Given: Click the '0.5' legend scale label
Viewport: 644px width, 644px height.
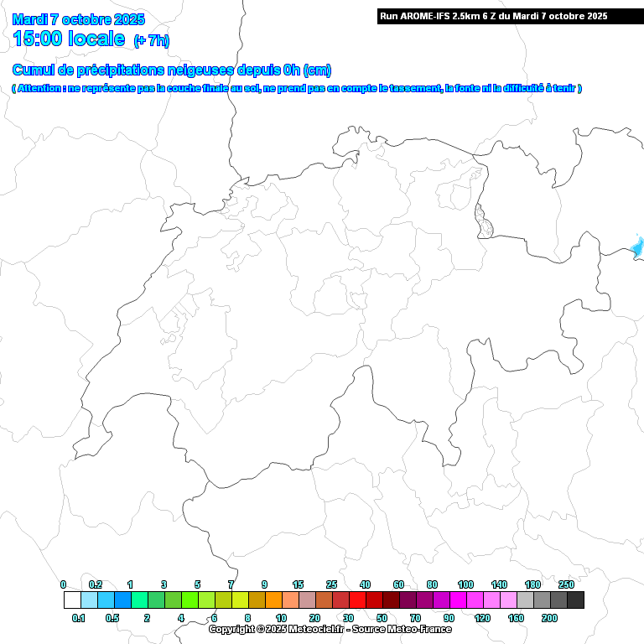Looking at the screenshot, I should click(112, 617).
